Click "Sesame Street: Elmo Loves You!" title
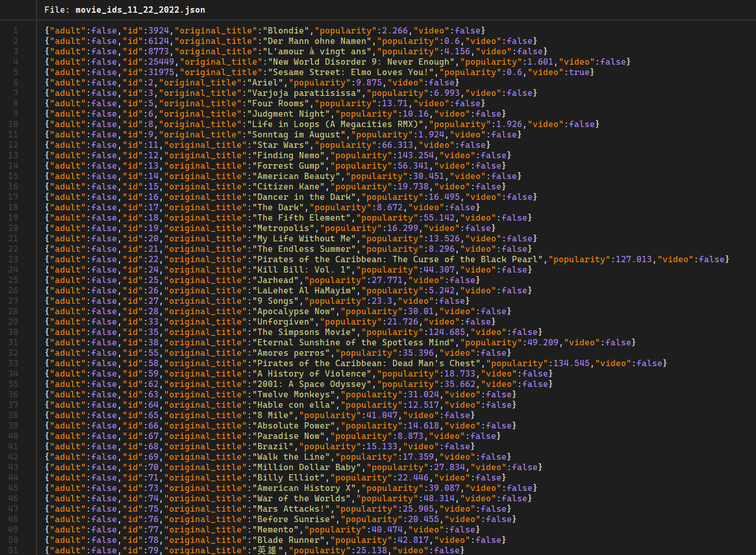 click(x=351, y=72)
